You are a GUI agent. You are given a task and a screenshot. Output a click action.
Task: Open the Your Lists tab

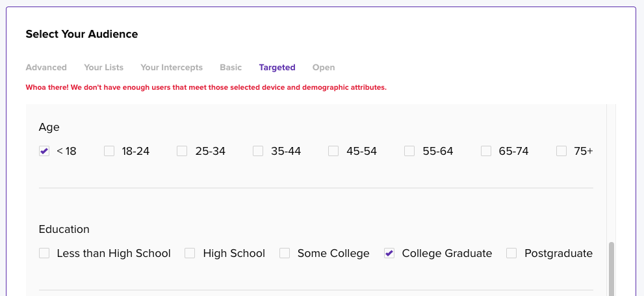click(x=103, y=68)
